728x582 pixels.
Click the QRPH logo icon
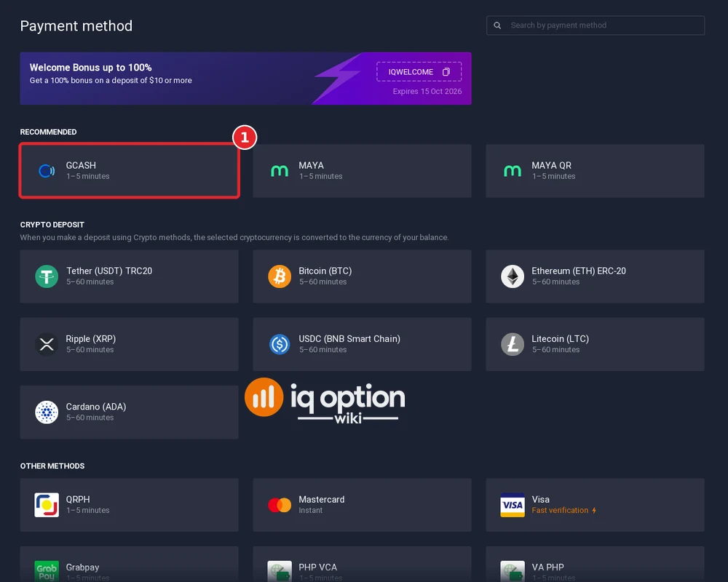47,504
